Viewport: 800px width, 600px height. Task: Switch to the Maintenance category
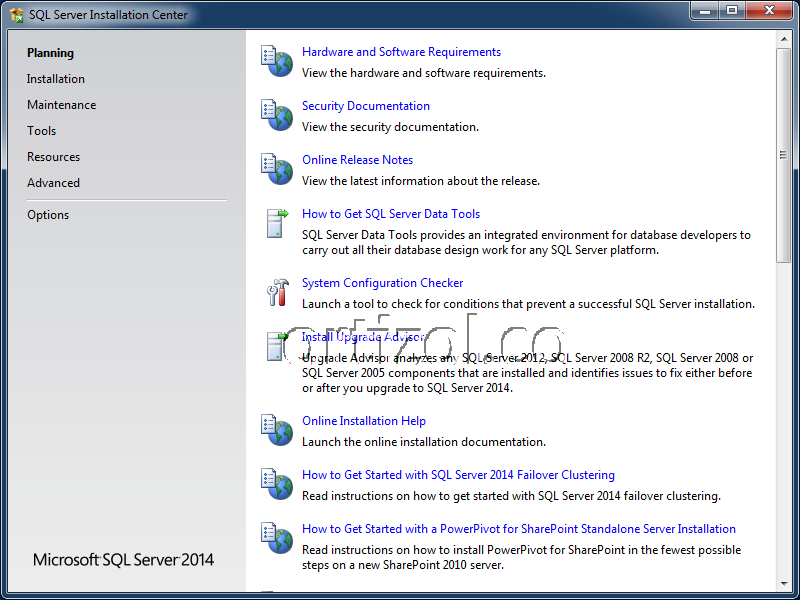click(61, 105)
